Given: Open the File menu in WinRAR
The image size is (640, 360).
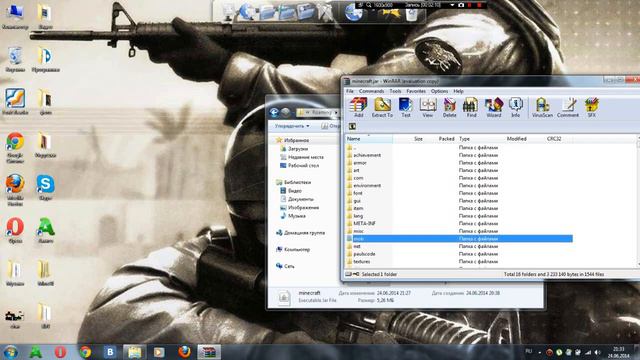Looking at the screenshot, I should (x=350, y=91).
